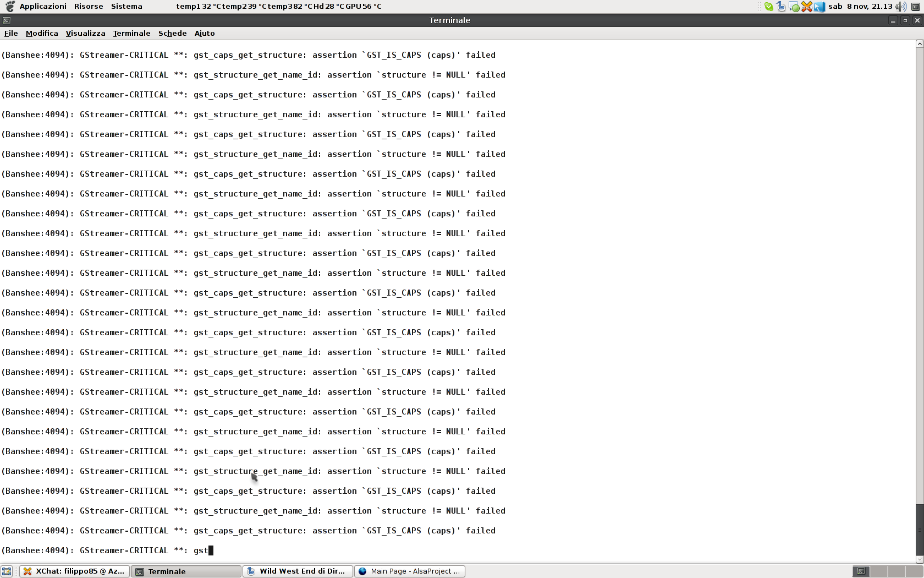Click the terminal scrollbar up arrow
The image size is (924, 578).
919,44
